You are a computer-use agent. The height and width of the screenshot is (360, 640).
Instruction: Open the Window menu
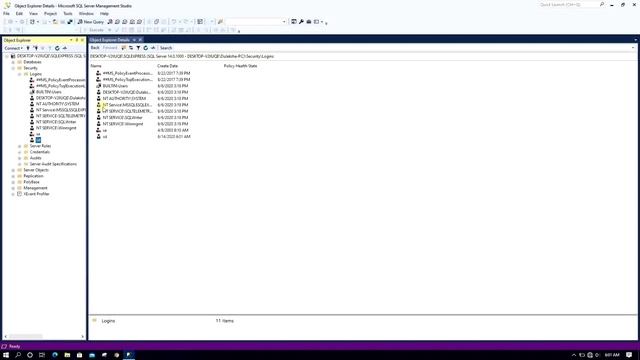(86, 13)
